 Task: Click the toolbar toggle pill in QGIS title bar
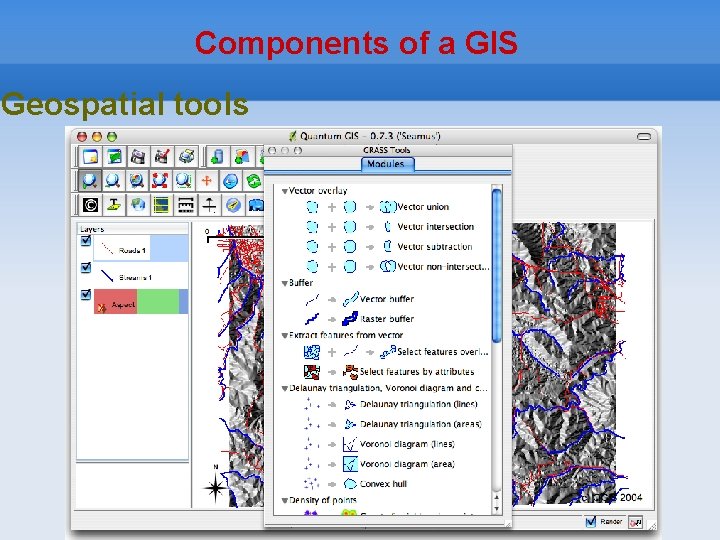[x=644, y=136]
